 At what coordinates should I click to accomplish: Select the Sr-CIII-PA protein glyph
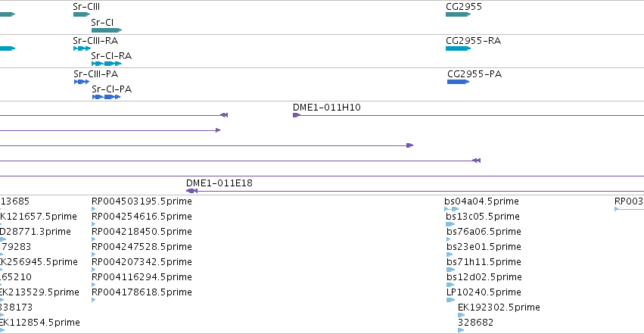[82, 82]
